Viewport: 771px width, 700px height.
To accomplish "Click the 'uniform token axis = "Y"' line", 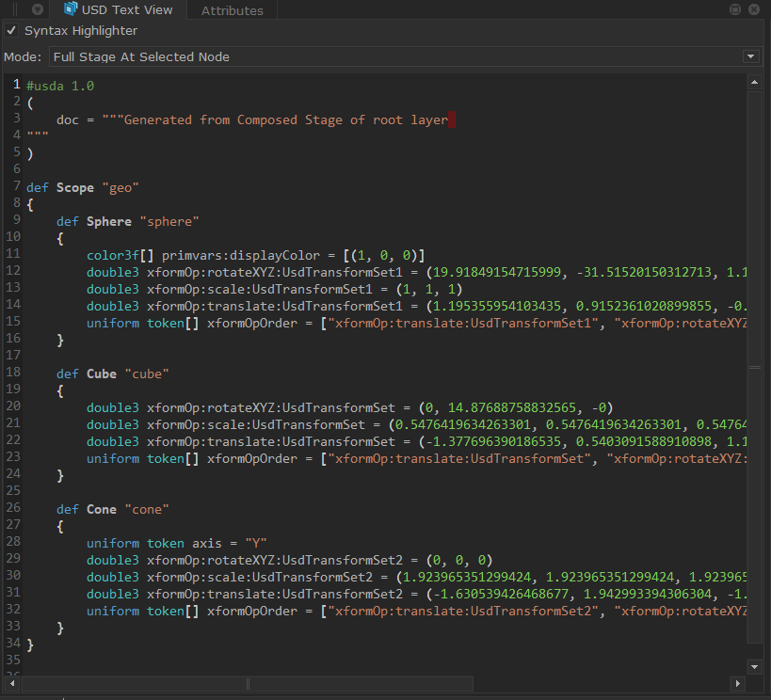I will tap(177, 544).
